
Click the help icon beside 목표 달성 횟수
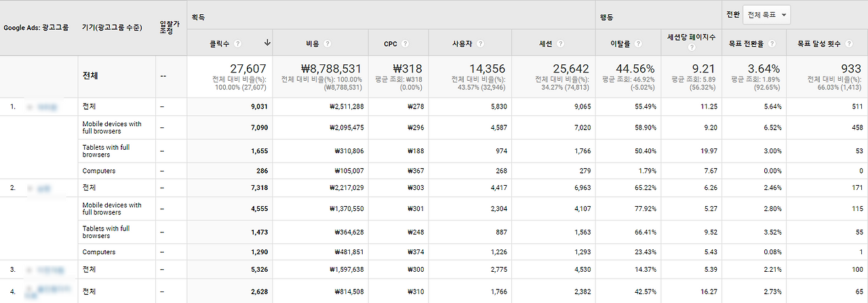tap(848, 43)
